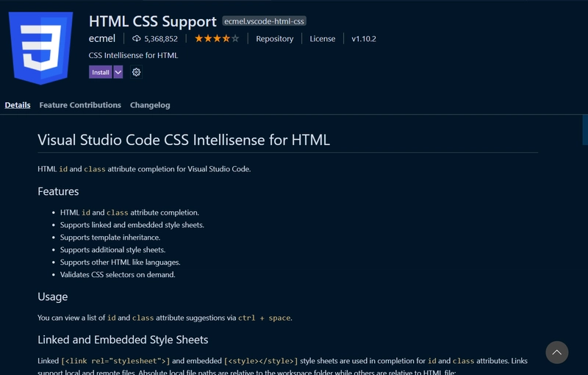Click the ecmel publisher name
The height and width of the screenshot is (375, 588).
point(102,39)
